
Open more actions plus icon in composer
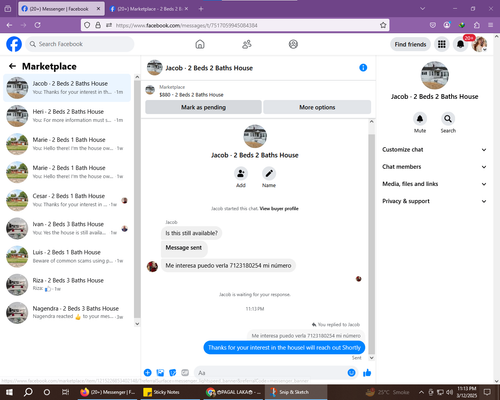[x=148, y=373]
